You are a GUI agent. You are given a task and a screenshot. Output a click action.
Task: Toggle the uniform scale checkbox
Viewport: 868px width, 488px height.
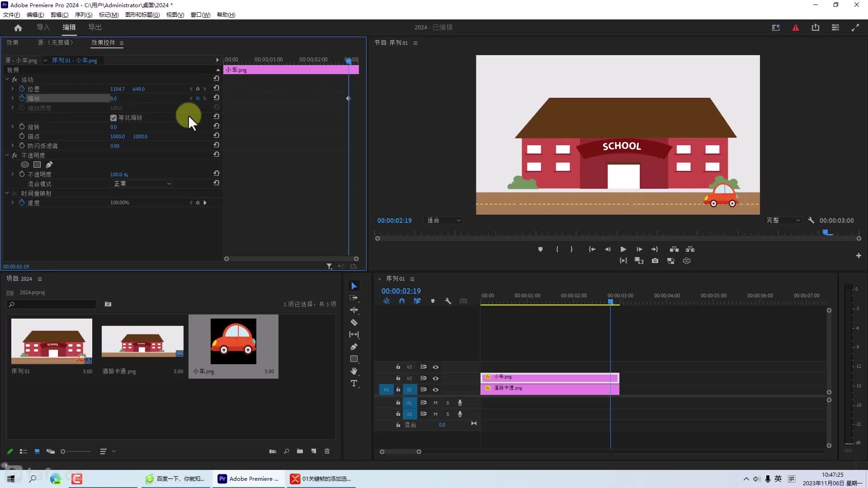click(x=113, y=117)
